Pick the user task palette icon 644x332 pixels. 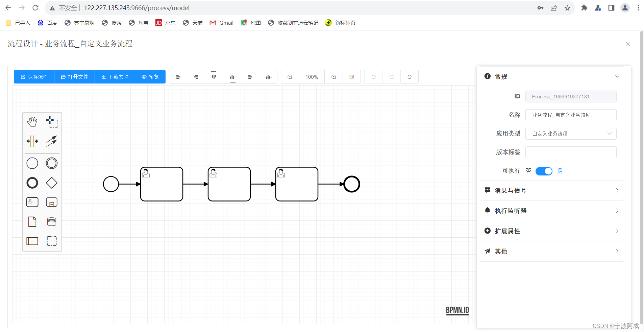point(32,202)
